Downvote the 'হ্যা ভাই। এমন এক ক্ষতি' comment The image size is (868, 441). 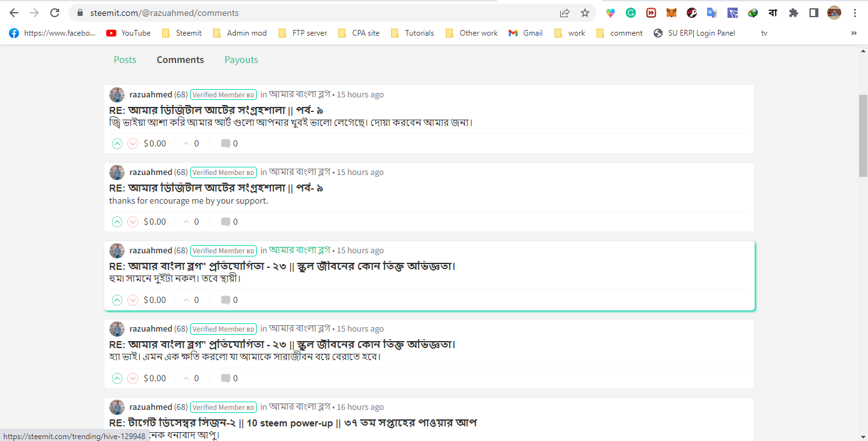tap(133, 379)
